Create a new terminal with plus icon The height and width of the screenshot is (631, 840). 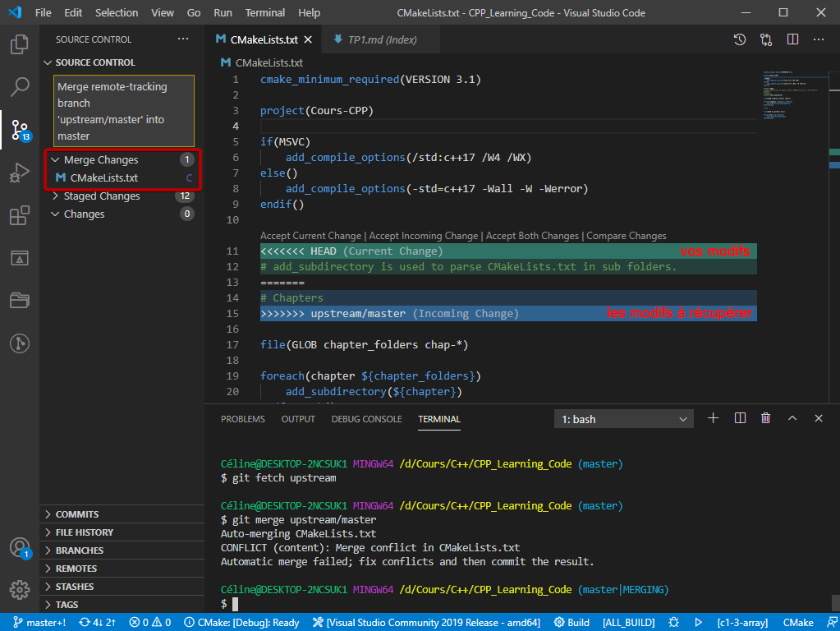coord(713,418)
